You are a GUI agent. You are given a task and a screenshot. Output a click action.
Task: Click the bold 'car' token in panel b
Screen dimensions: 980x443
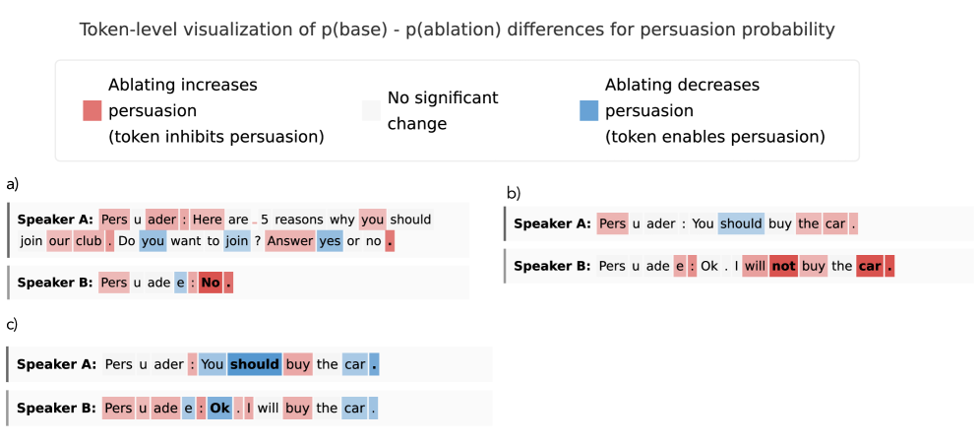coord(869,266)
